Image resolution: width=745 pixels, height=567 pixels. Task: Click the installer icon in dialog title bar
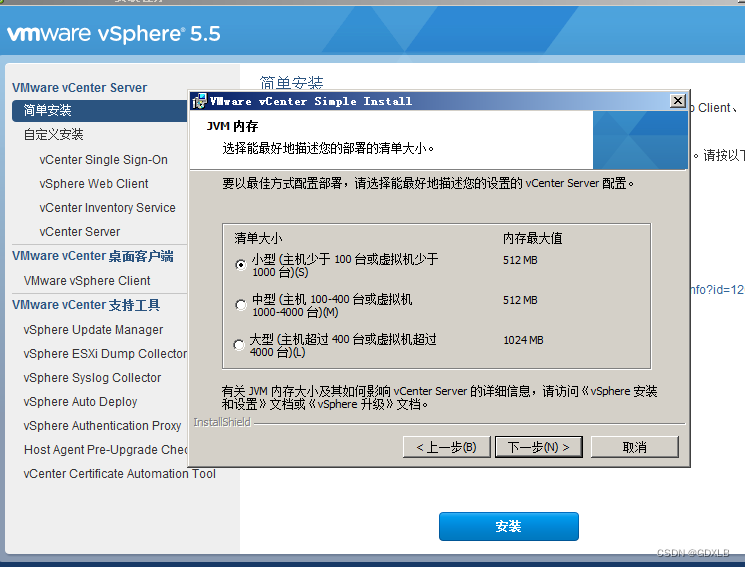pos(200,101)
